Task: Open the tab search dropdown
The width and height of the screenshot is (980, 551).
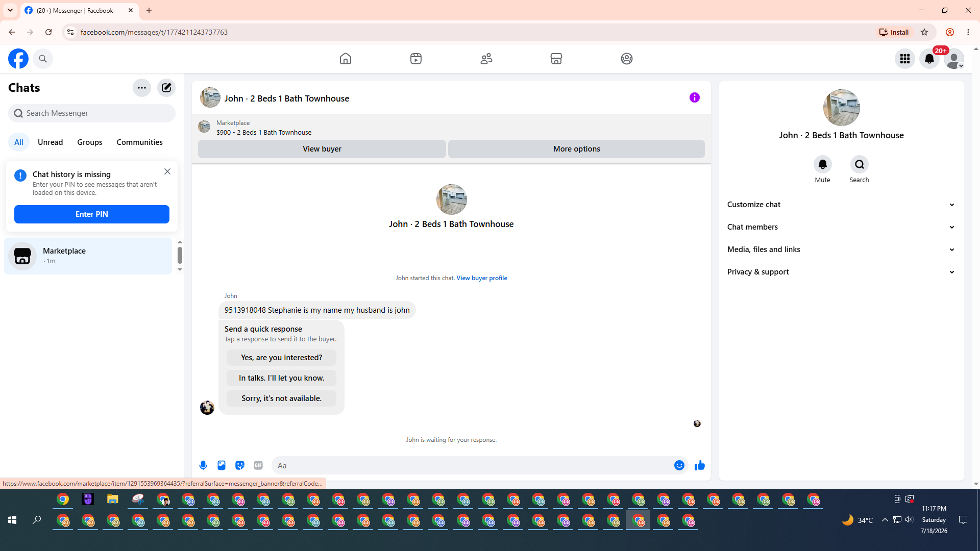Action: [10, 10]
